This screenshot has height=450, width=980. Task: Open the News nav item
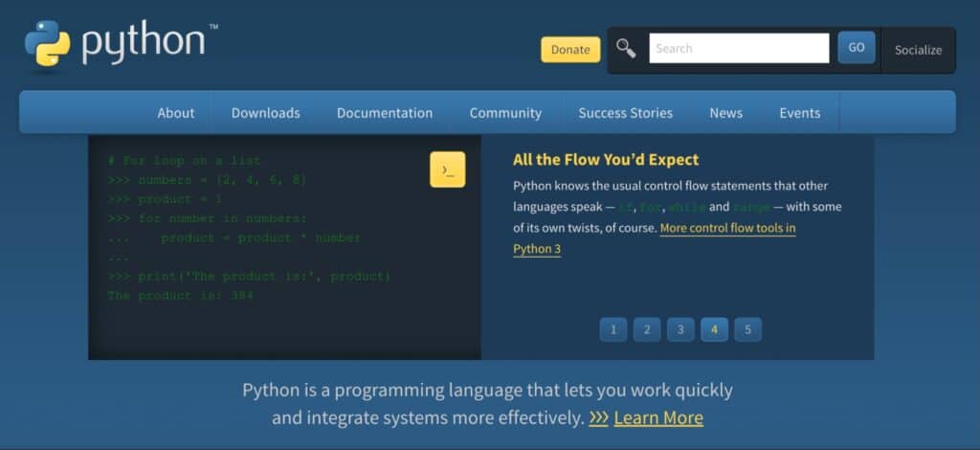click(725, 113)
